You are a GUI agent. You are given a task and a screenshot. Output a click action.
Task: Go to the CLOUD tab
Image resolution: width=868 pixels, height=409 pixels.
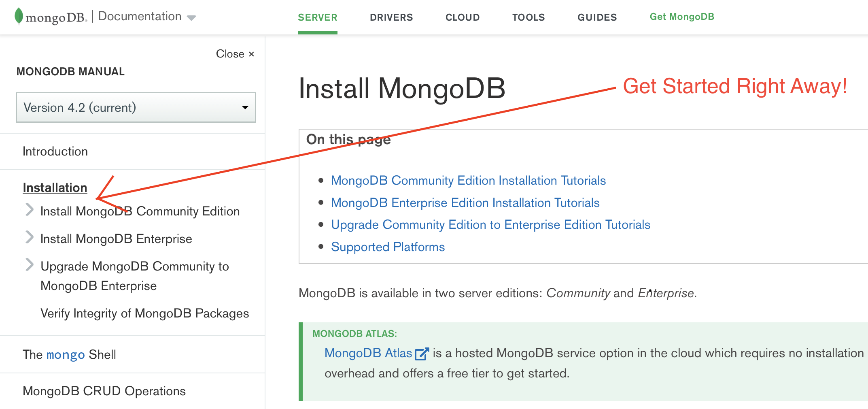coord(463,17)
